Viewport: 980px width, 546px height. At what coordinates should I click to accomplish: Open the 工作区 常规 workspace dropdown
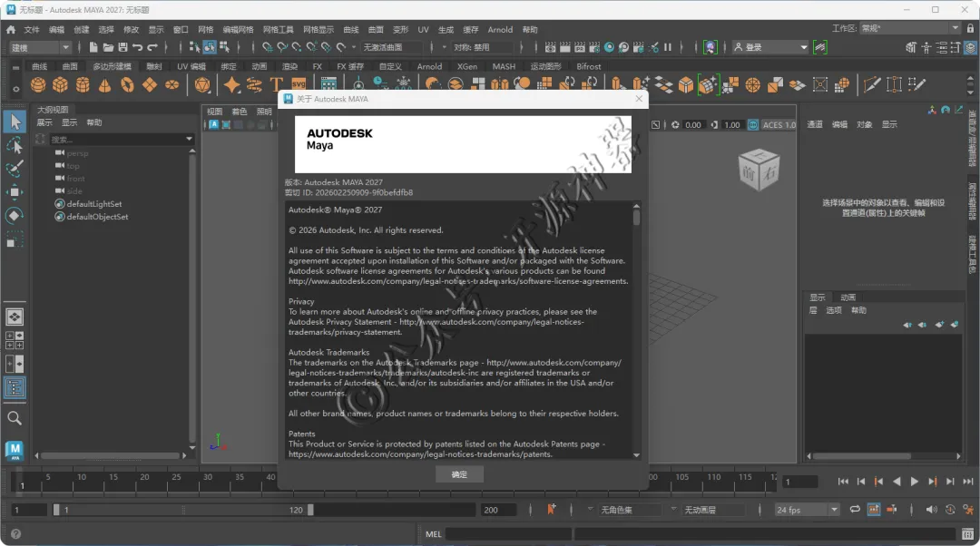point(910,28)
